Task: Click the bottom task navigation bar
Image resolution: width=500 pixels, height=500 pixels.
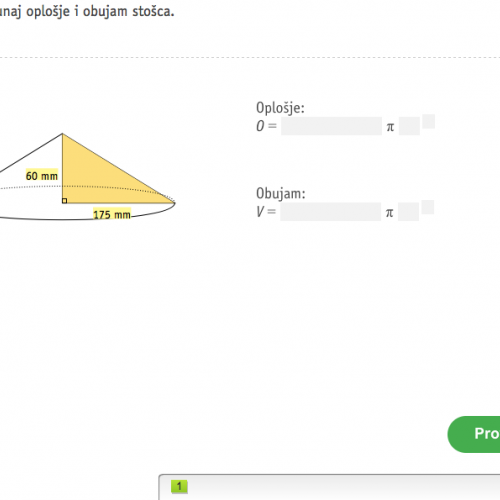Action: 329,487
